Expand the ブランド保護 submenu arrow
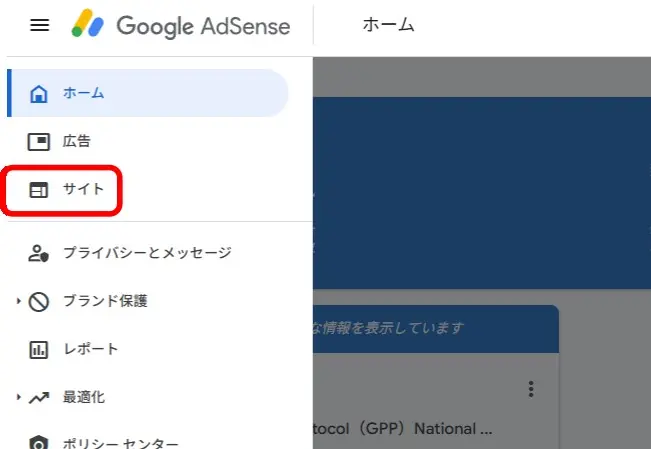Viewport: 651px width, 449px height. pos(19,301)
